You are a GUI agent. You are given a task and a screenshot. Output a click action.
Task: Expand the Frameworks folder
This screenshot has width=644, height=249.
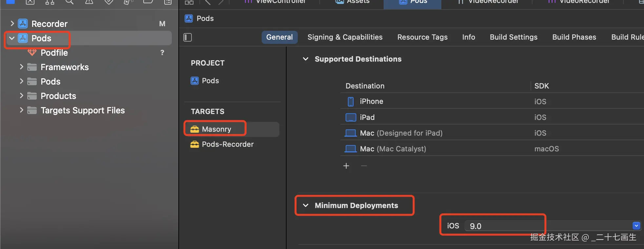click(x=21, y=67)
